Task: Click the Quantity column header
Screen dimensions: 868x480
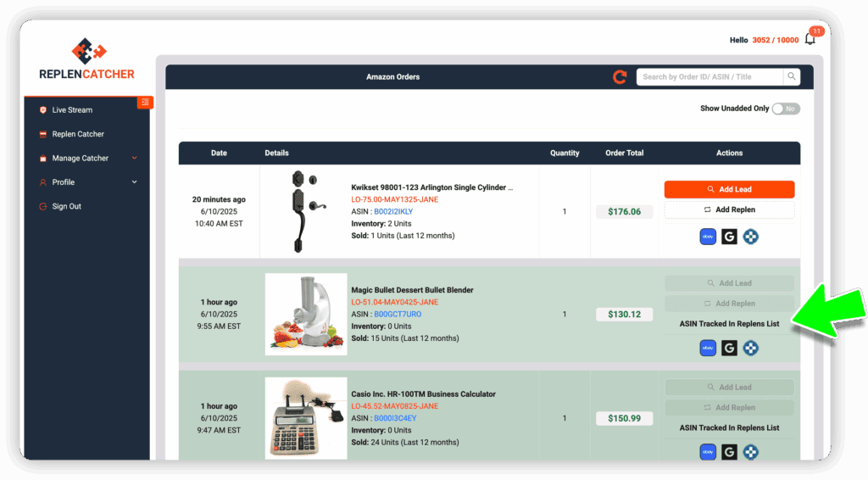Action: [564, 153]
